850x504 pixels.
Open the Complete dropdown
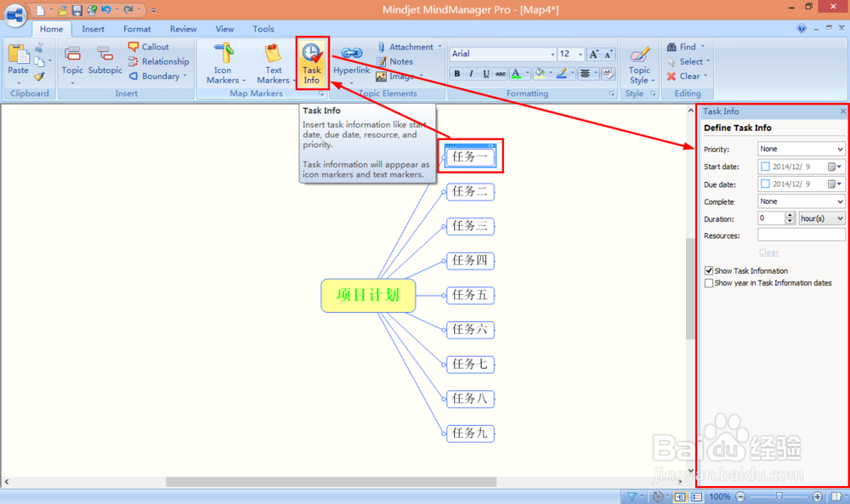(x=802, y=201)
